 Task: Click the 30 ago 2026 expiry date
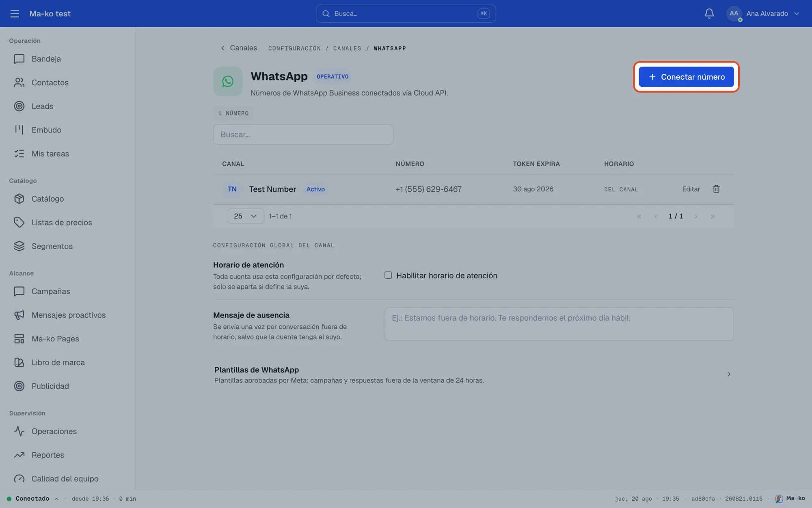coord(533,189)
